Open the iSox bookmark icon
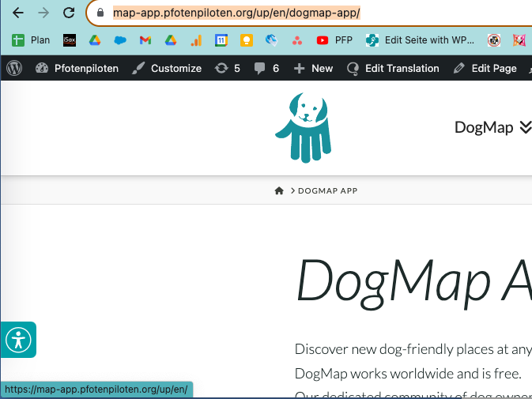532x399 pixels. [x=70, y=40]
